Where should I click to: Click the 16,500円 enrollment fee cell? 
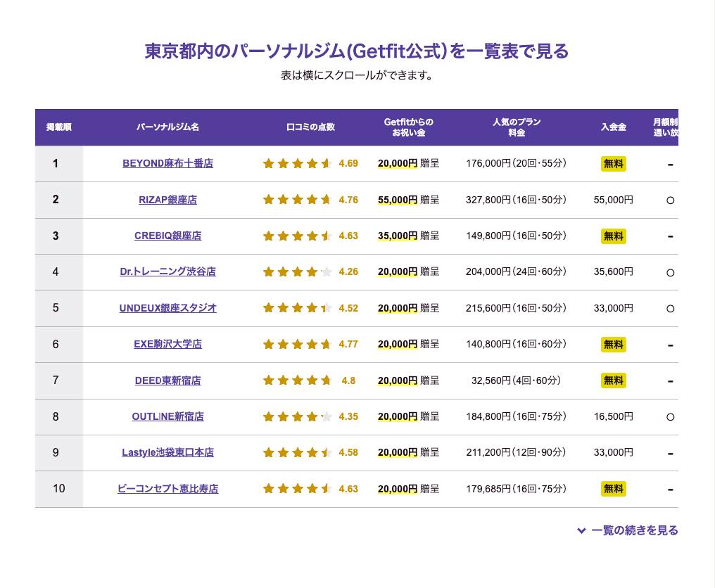click(x=614, y=416)
